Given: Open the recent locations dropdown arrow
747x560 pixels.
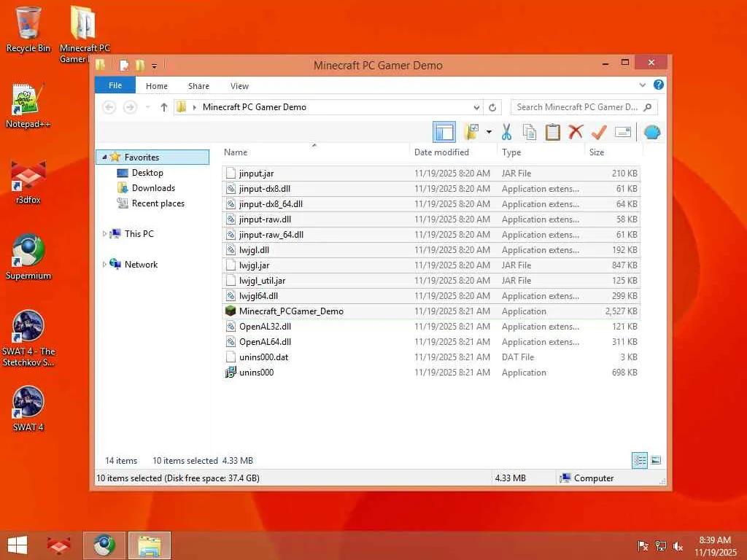Looking at the screenshot, I should pos(147,107).
